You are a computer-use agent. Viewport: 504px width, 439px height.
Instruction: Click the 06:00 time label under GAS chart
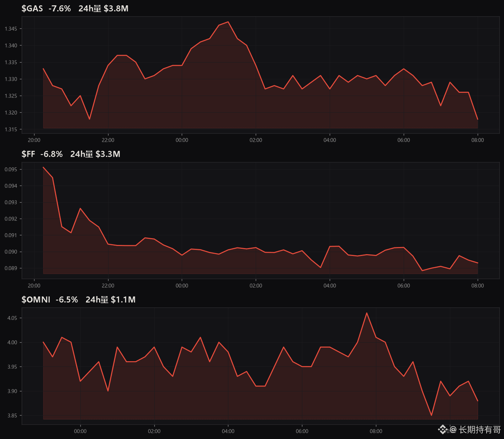tap(404, 140)
